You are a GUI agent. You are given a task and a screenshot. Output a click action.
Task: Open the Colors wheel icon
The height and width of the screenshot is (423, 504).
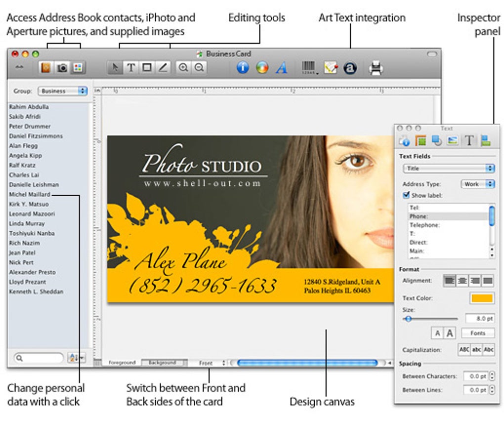pyautogui.click(x=262, y=68)
